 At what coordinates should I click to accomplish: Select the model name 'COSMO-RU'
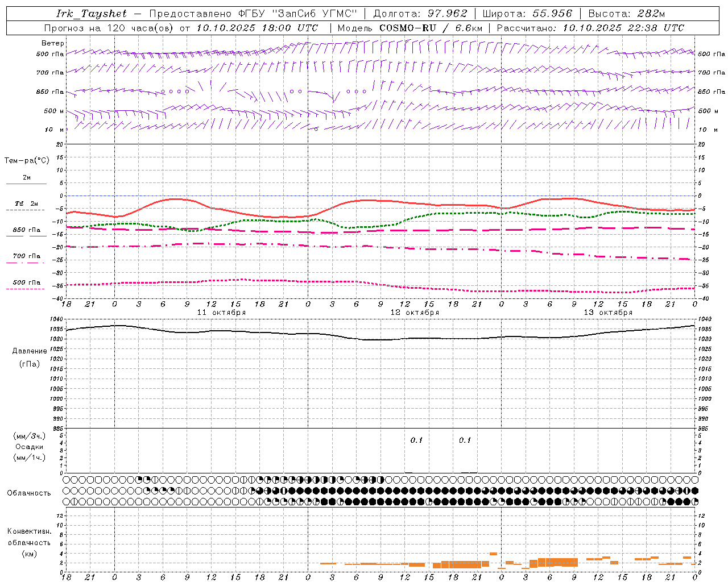(408, 28)
